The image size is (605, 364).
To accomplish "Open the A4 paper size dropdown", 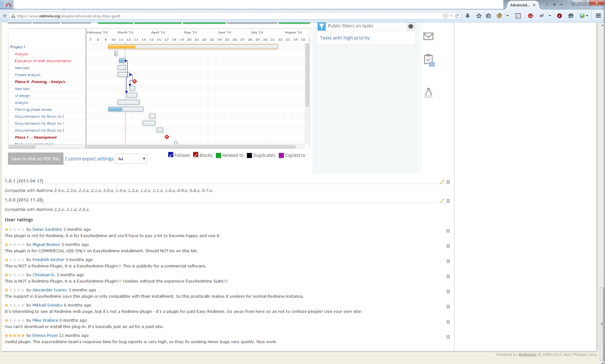I will click(x=131, y=159).
